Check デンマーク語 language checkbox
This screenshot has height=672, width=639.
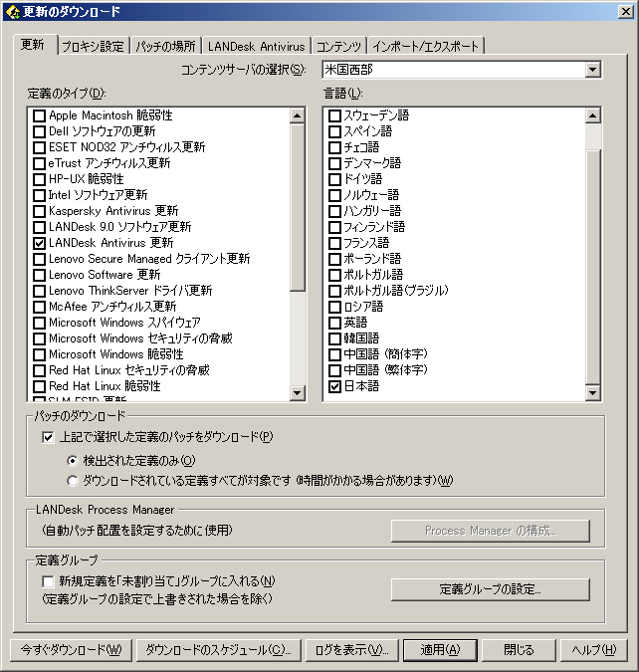point(334,163)
